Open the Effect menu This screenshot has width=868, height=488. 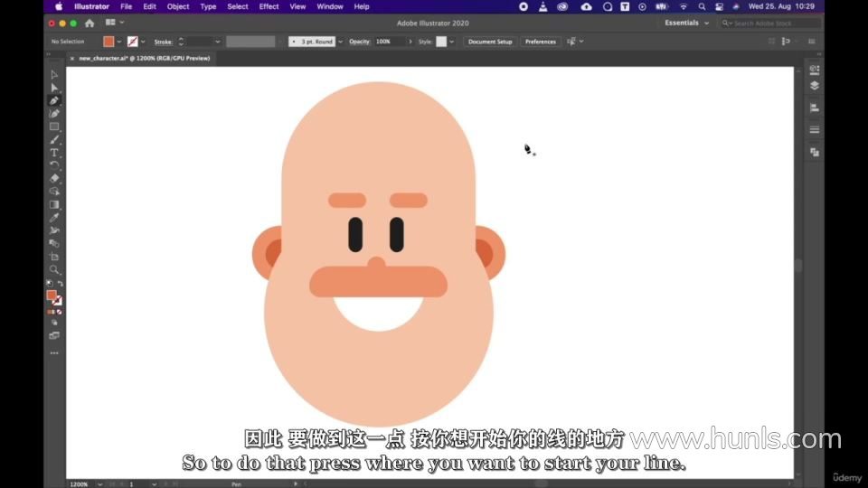(x=269, y=6)
